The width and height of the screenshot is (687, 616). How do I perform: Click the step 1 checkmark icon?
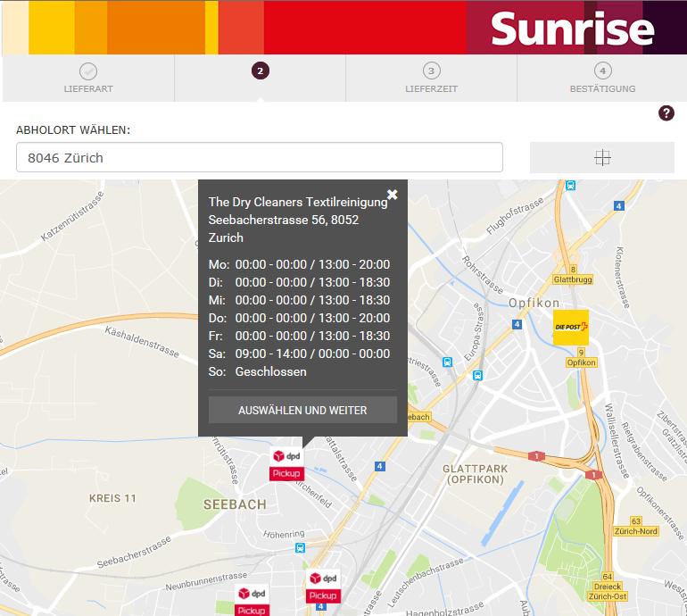click(x=88, y=71)
